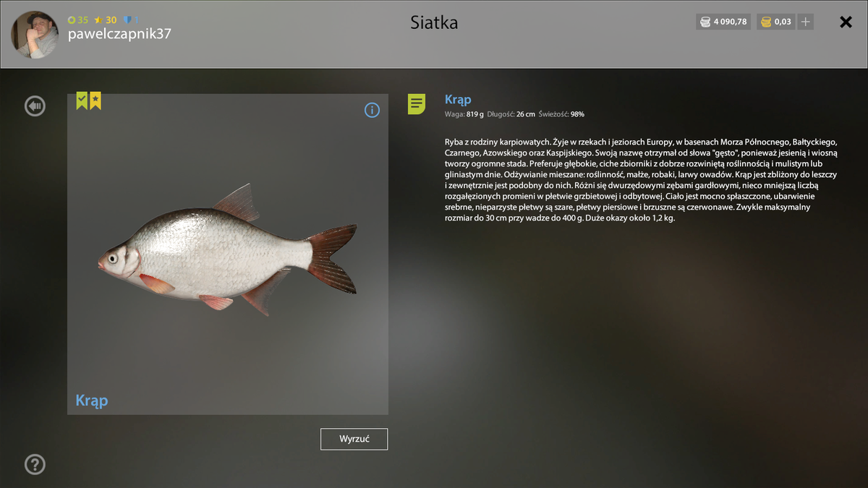The width and height of the screenshot is (868, 488).
Task: Click the blue Krąp title heading
Action: click(458, 100)
